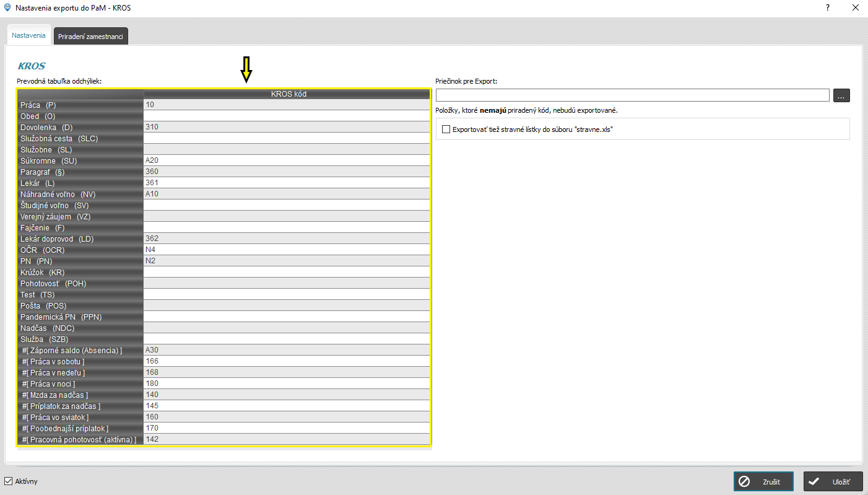Select the code cell for Študijné voľno (SV)
This screenshot has width=868, height=495.
click(287, 205)
